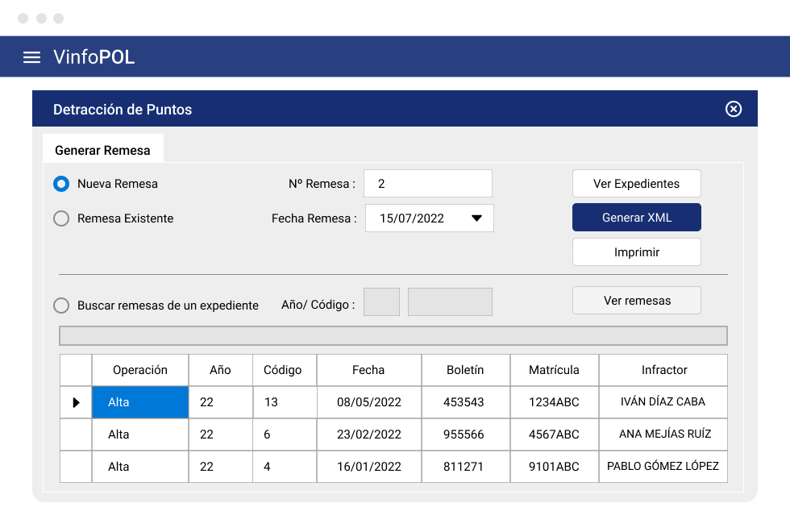790x532 pixels.
Task: Click the Generar XML button
Action: [x=636, y=218]
